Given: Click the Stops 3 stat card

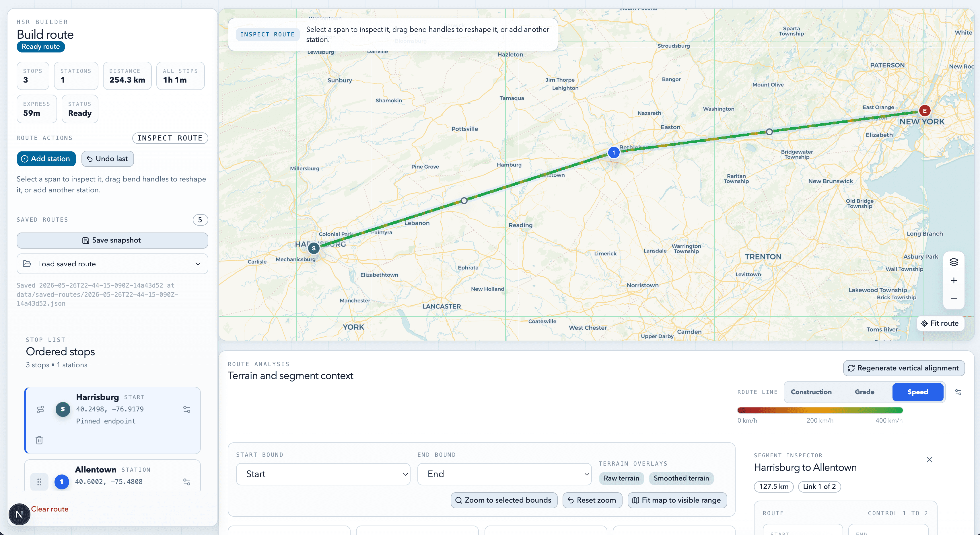Looking at the screenshot, I should [x=33, y=76].
